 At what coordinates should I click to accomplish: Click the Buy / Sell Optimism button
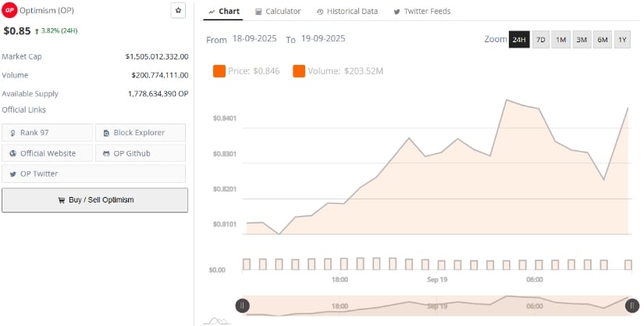[x=94, y=200]
